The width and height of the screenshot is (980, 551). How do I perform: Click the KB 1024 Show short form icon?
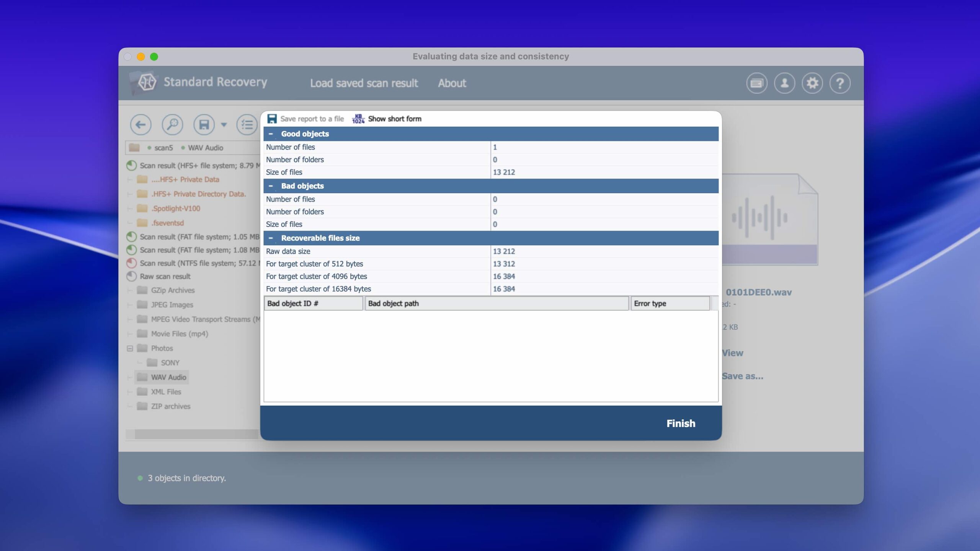click(x=358, y=119)
